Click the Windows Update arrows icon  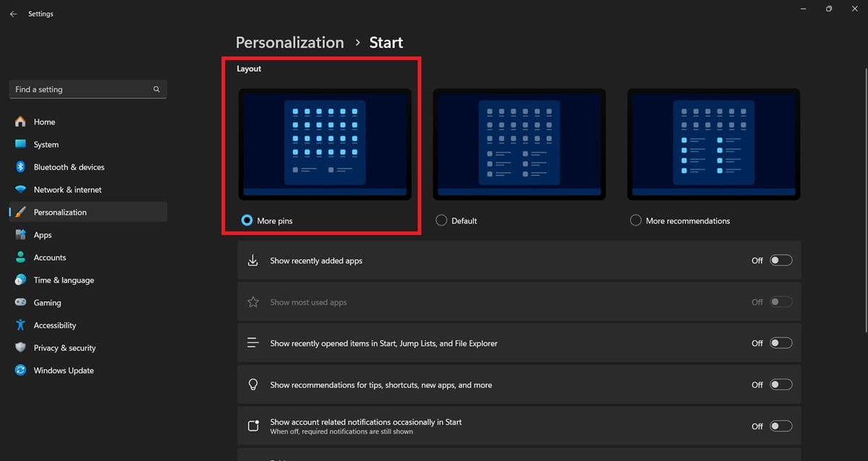pyautogui.click(x=20, y=370)
